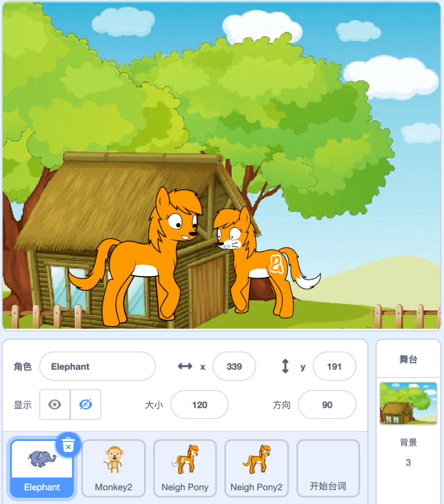Click the right pony with white tail

pyautogui.click(x=263, y=261)
